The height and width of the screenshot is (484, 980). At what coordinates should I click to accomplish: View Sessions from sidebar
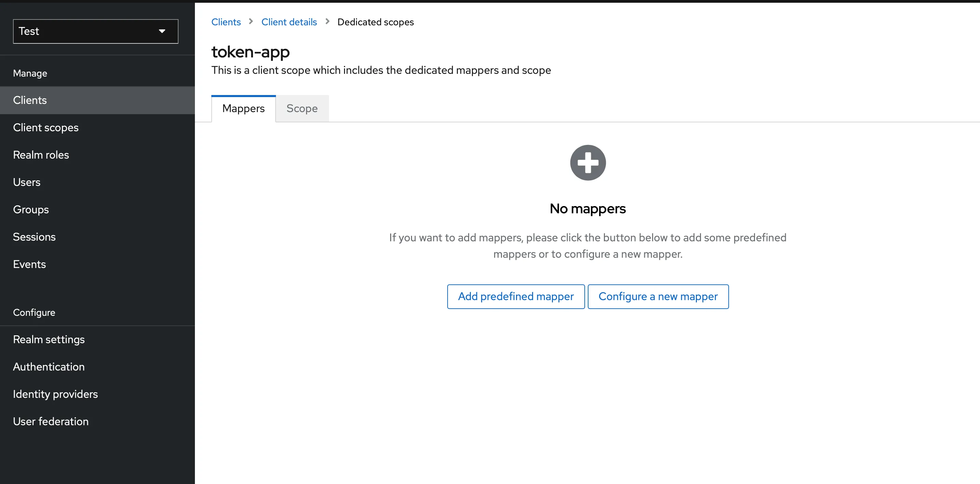point(34,237)
